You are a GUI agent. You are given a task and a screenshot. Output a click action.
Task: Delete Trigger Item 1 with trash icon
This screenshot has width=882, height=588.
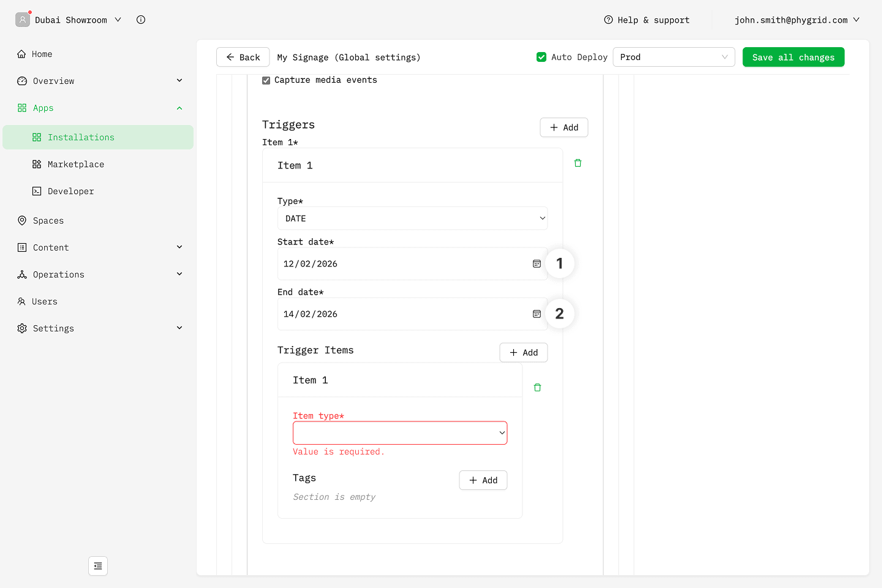pos(578,163)
